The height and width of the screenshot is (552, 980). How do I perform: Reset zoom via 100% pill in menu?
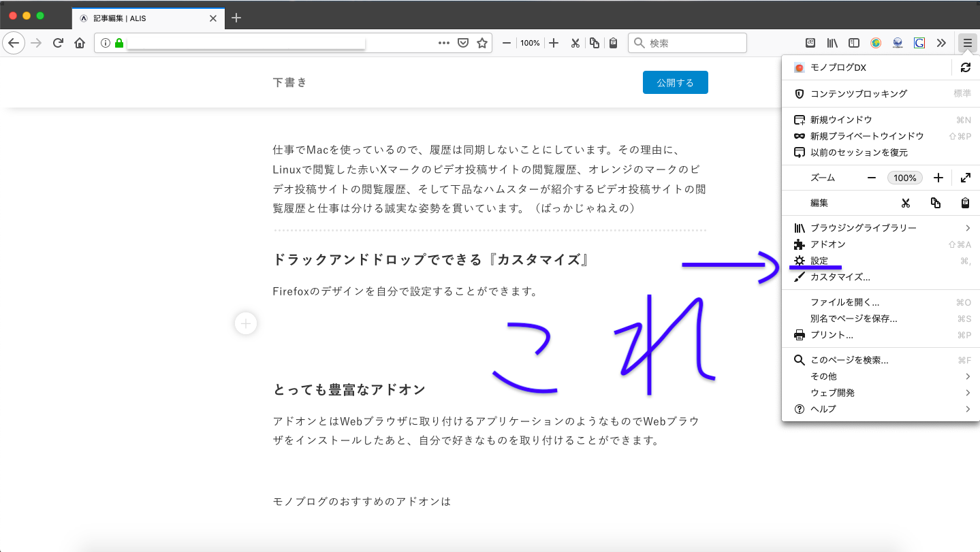pyautogui.click(x=905, y=178)
